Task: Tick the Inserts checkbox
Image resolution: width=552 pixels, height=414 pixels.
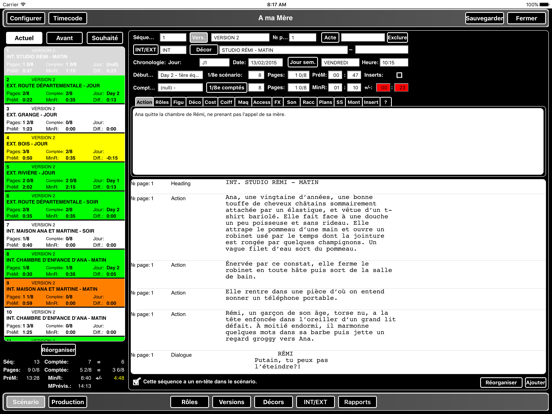Action: pos(399,75)
